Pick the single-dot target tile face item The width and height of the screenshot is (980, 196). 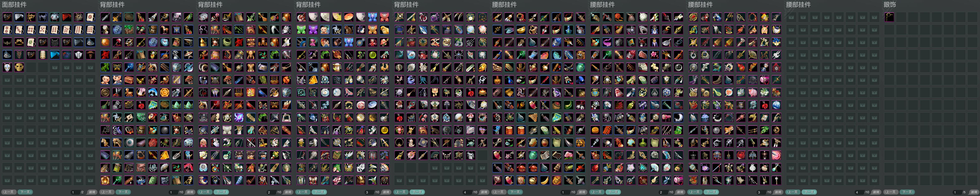point(90,17)
